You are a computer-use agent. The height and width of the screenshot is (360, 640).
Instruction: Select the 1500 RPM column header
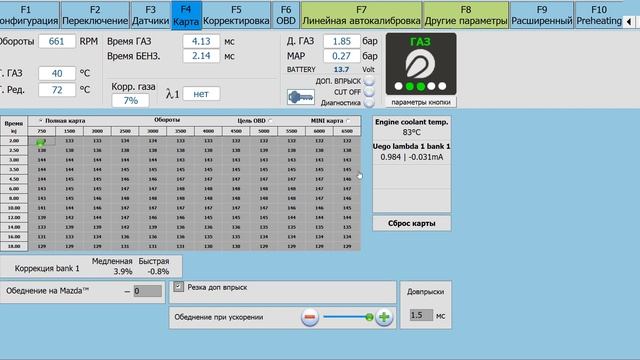pyautogui.click(x=69, y=131)
